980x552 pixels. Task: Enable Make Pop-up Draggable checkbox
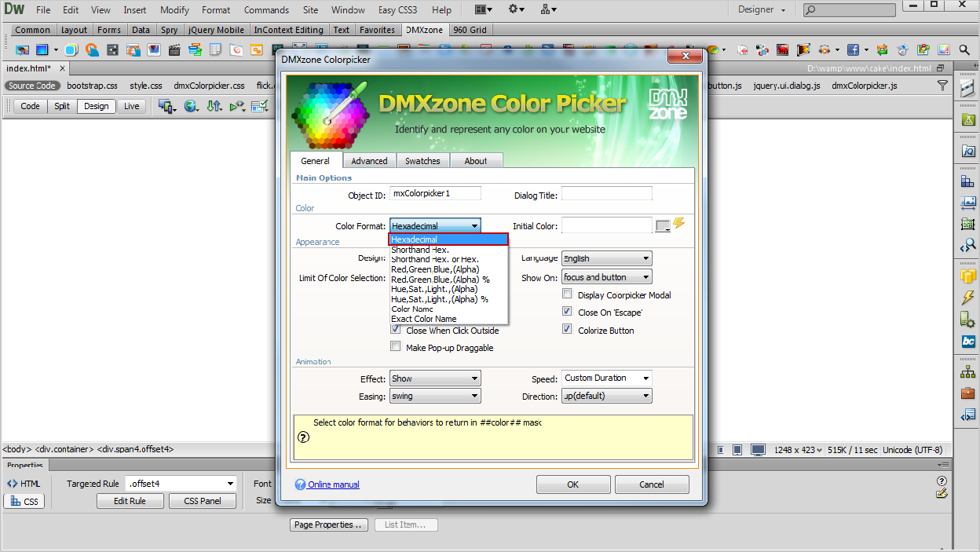(x=396, y=346)
